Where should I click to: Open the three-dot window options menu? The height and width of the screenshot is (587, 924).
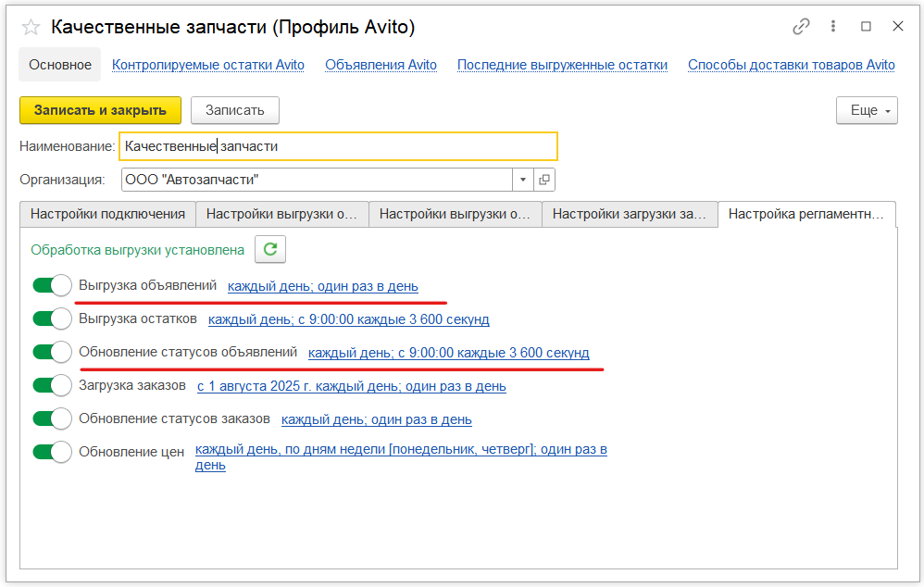pos(834,27)
